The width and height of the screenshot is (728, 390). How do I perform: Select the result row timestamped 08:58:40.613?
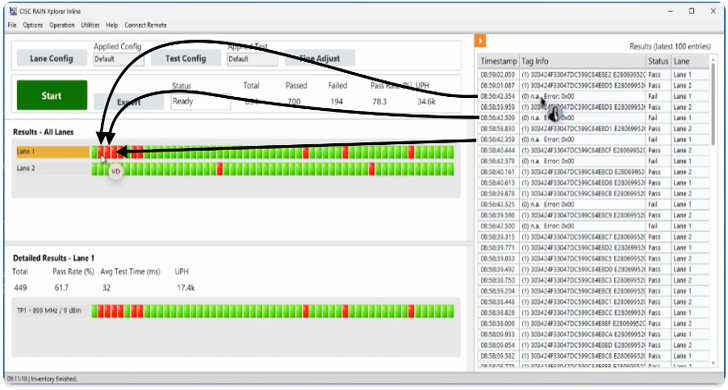point(594,183)
